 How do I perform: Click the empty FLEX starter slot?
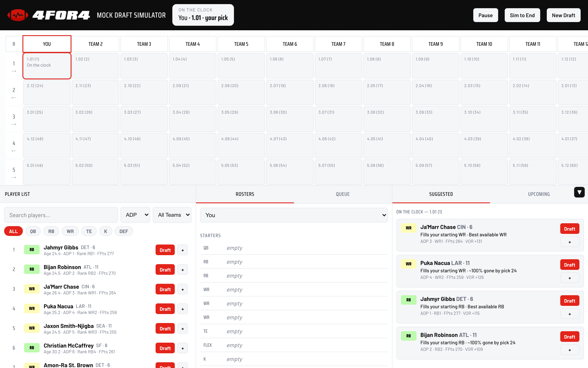(x=294, y=345)
